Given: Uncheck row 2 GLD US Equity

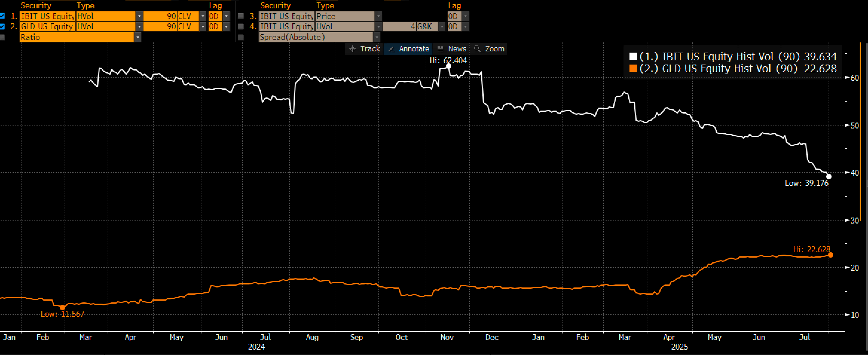Looking at the screenshot, I should click(x=3, y=26).
